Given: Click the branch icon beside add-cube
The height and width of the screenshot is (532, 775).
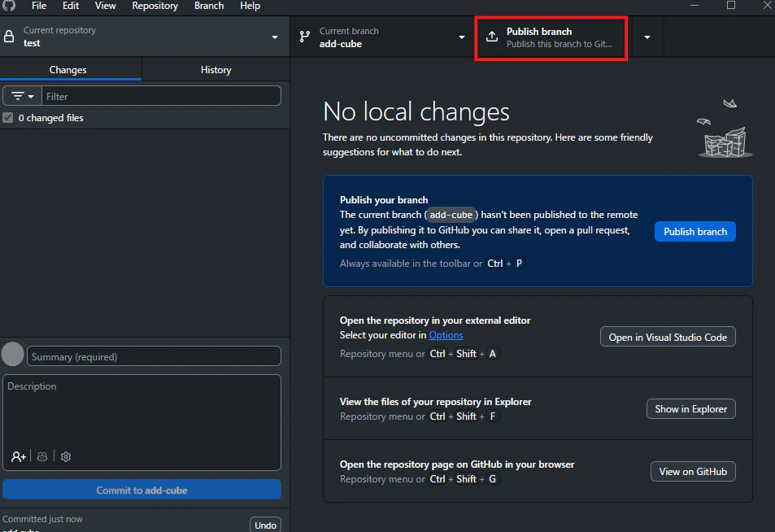Looking at the screenshot, I should (305, 37).
